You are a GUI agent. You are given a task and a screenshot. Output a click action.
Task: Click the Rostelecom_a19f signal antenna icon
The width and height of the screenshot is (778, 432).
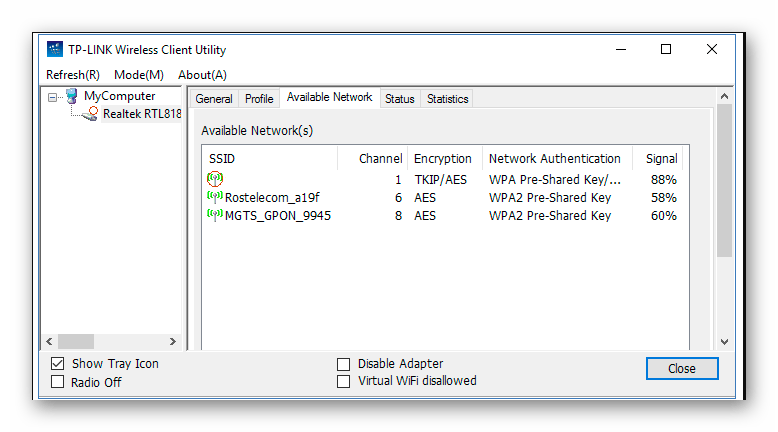(x=215, y=197)
